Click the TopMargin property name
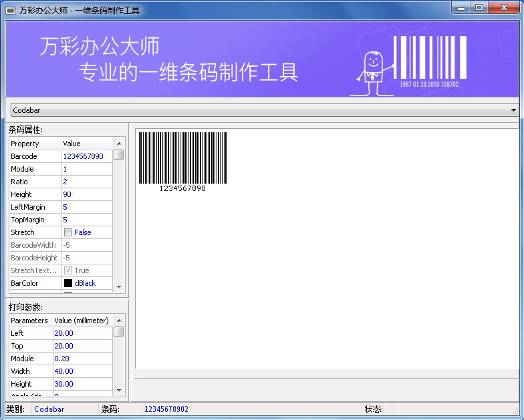The width and height of the screenshot is (524, 420). click(x=27, y=220)
